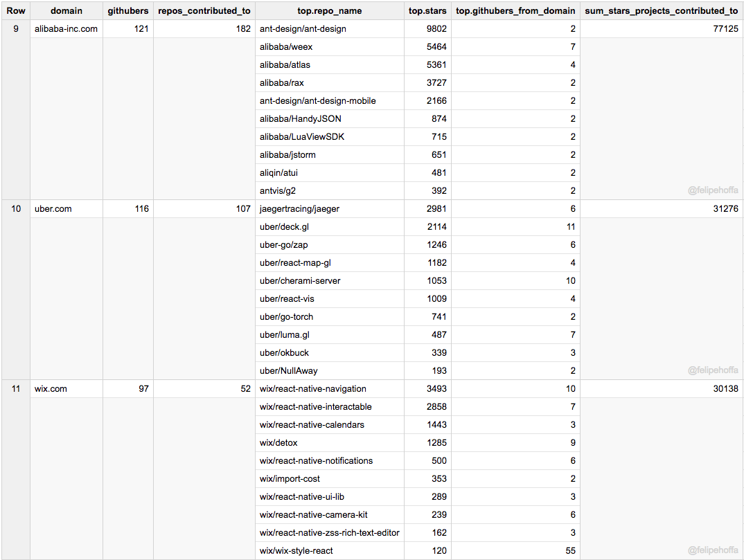Click the "top.stars" column header
Image resolution: width=744 pixels, height=560 pixels.
coord(427,11)
